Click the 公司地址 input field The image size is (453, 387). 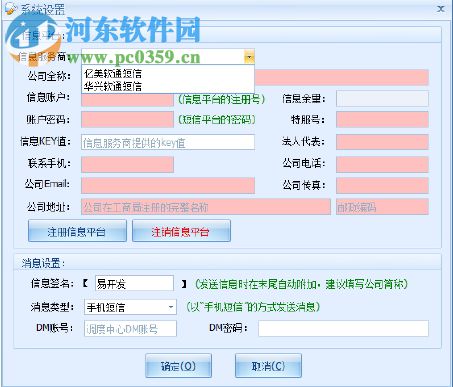(x=206, y=207)
